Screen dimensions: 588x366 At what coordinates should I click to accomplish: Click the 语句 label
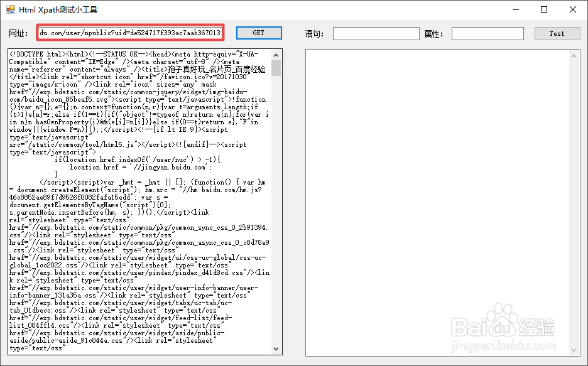314,34
